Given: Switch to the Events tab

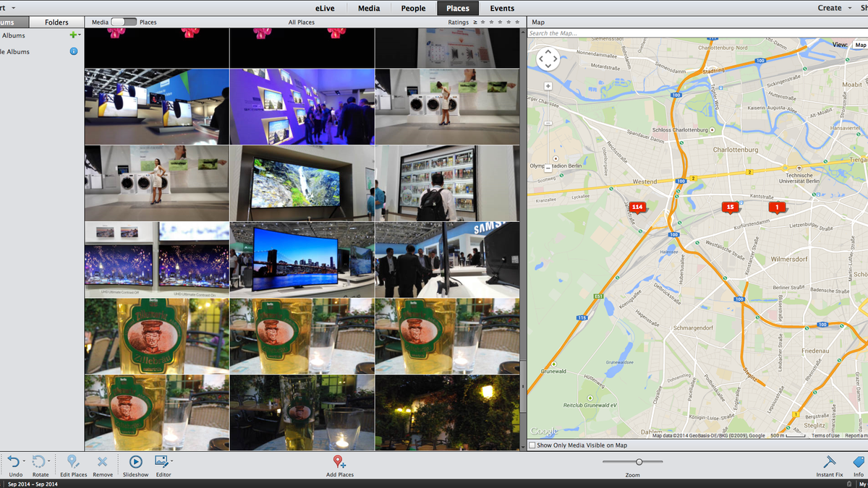Looking at the screenshot, I should click(x=502, y=8).
